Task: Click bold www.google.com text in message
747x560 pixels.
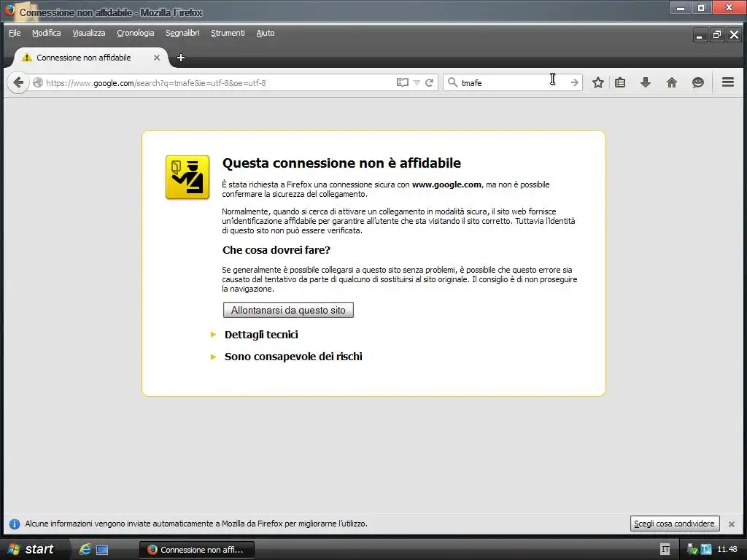Action: tap(447, 184)
